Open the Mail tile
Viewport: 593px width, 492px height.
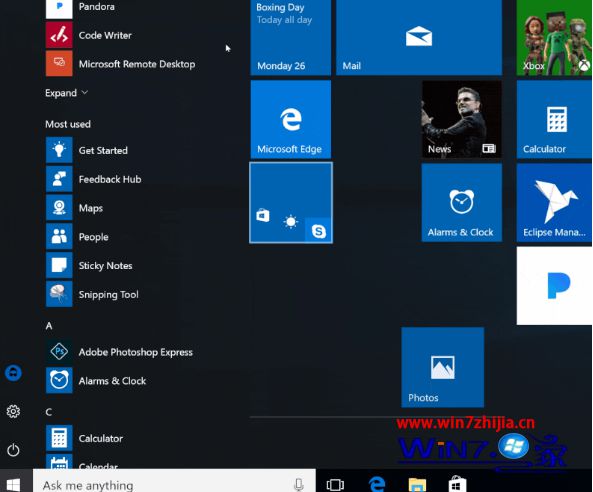419,37
